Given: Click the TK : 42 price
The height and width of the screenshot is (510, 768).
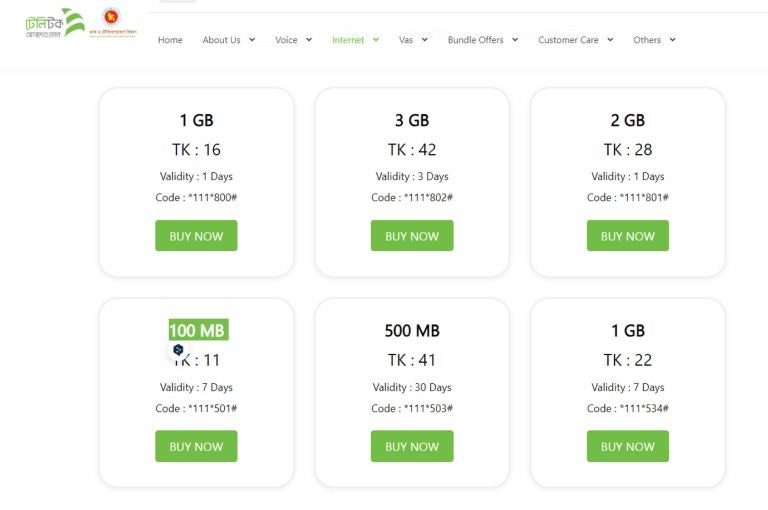Looking at the screenshot, I should 412,150.
